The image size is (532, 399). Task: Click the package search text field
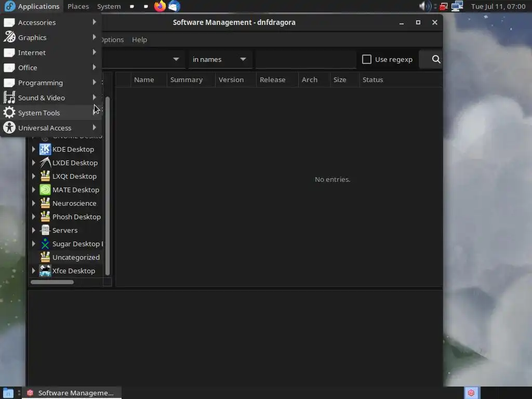tap(305, 59)
